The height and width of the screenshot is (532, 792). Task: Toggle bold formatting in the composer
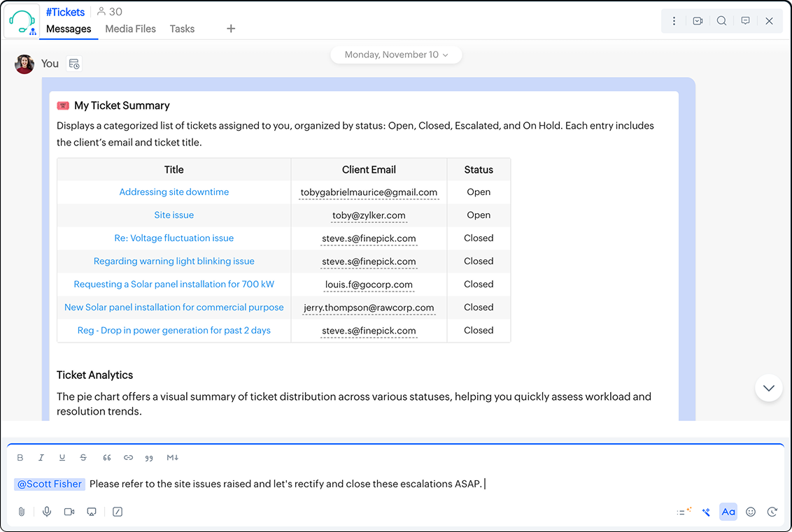click(20, 458)
